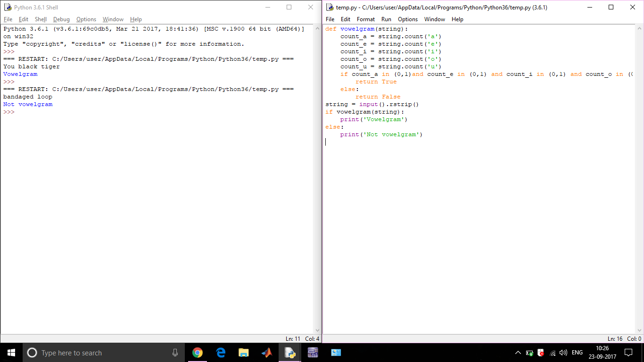The height and width of the screenshot is (362, 644).
Task: Open Window menu in Python Shell window
Action: [x=113, y=19]
